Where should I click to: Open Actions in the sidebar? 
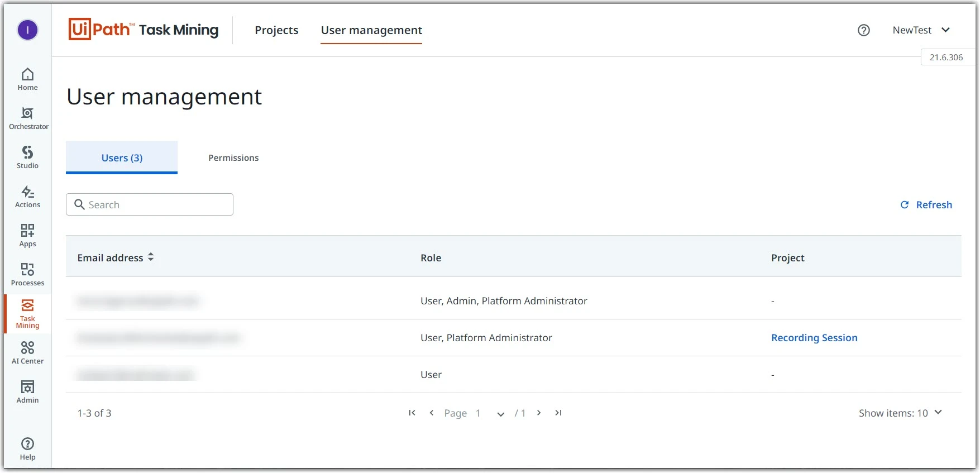(27, 197)
